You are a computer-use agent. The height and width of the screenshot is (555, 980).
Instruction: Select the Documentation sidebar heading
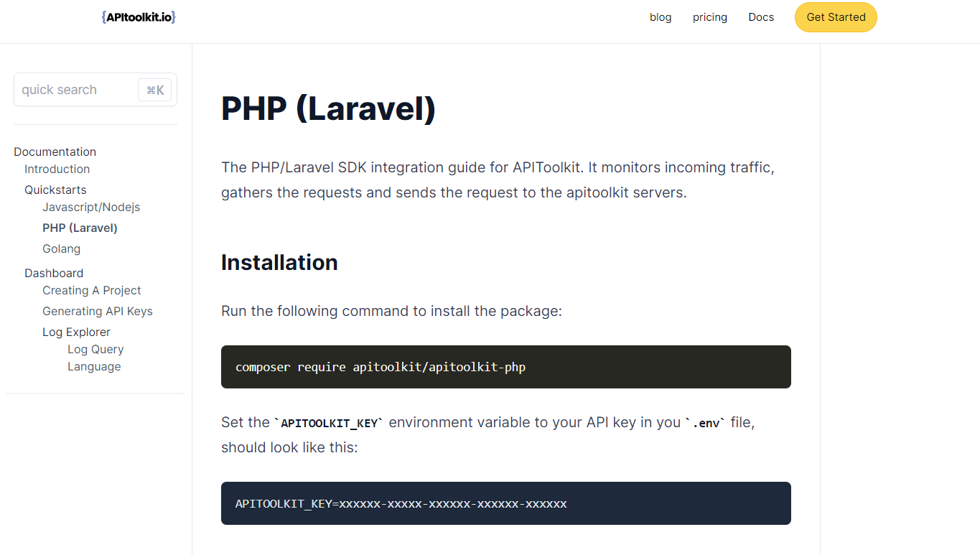pyautogui.click(x=55, y=151)
